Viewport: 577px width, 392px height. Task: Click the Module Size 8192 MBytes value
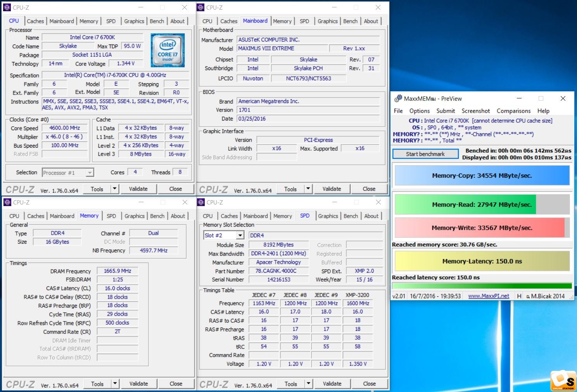278,245
